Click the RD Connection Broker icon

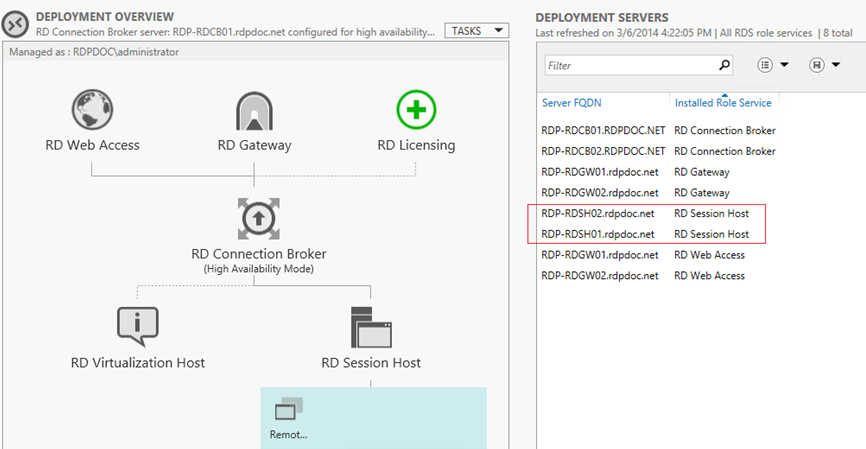click(x=258, y=219)
